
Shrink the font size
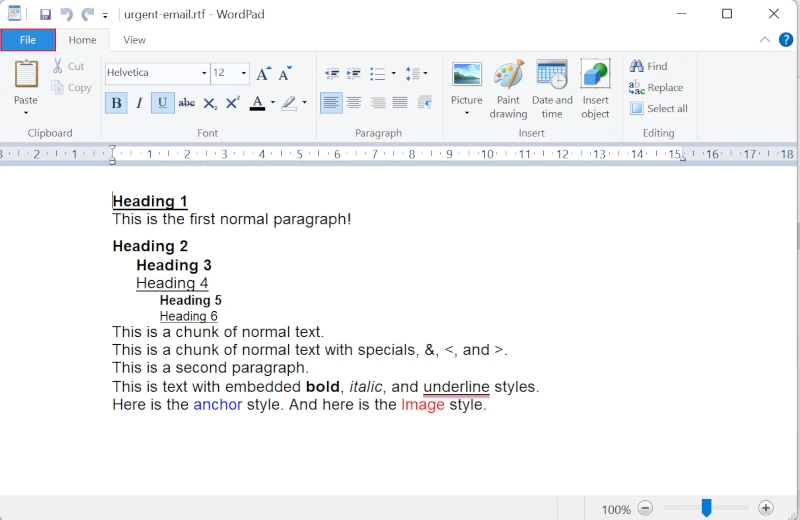pyautogui.click(x=285, y=74)
